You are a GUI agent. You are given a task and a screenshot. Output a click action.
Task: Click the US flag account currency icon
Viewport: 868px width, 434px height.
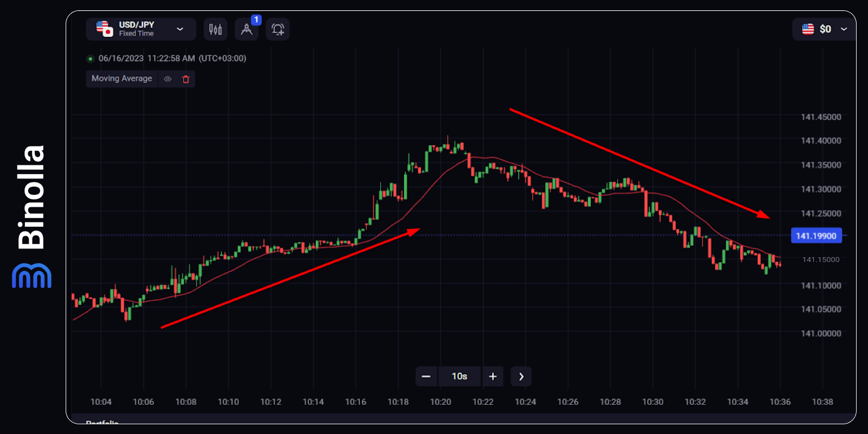808,29
